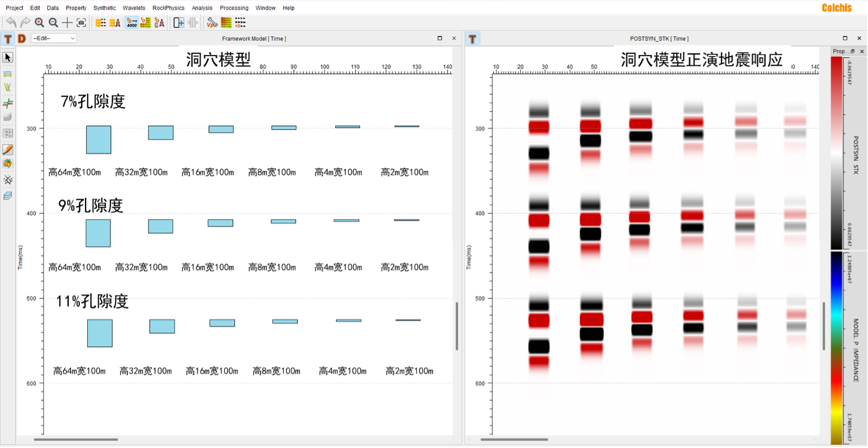868x448 pixels.
Task: Open the Vp wrench settings tool
Action: coord(212,23)
